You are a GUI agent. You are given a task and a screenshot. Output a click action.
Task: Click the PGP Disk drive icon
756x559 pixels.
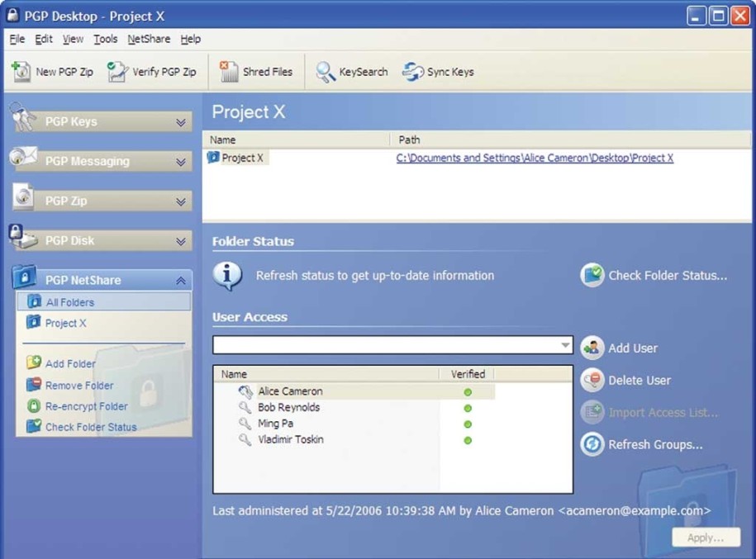(x=22, y=237)
